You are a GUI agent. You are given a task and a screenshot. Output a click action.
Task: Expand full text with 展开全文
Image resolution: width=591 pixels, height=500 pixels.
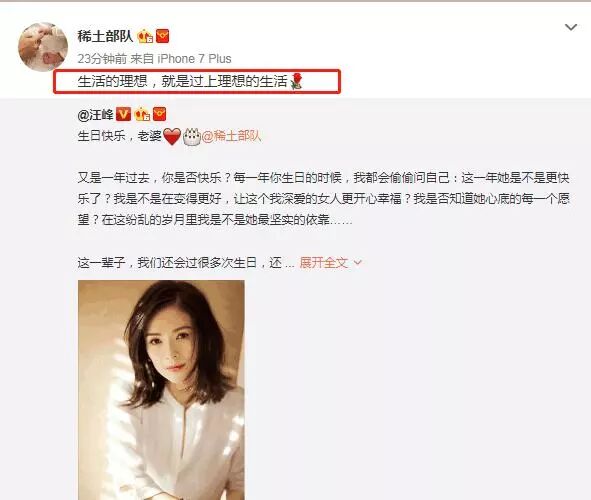click(324, 262)
